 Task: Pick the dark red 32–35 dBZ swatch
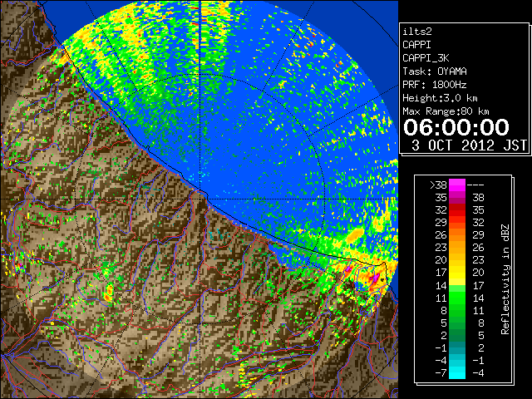coord(457,209)
